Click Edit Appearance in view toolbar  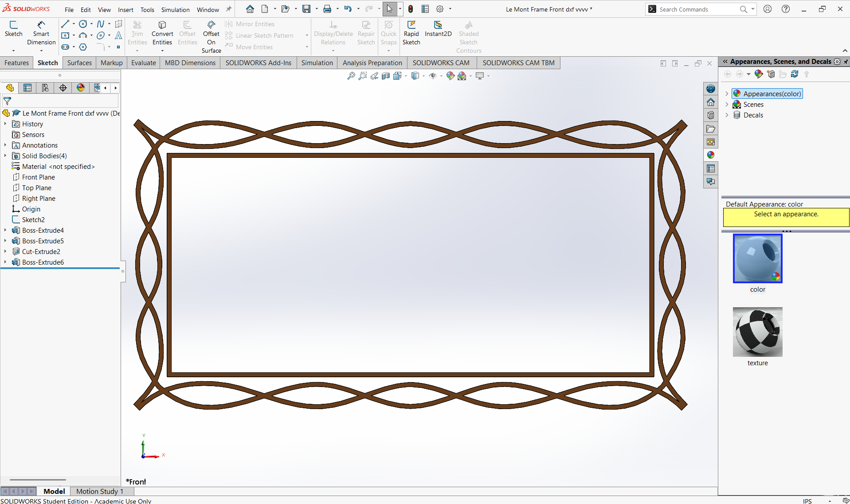coord(450,76)
